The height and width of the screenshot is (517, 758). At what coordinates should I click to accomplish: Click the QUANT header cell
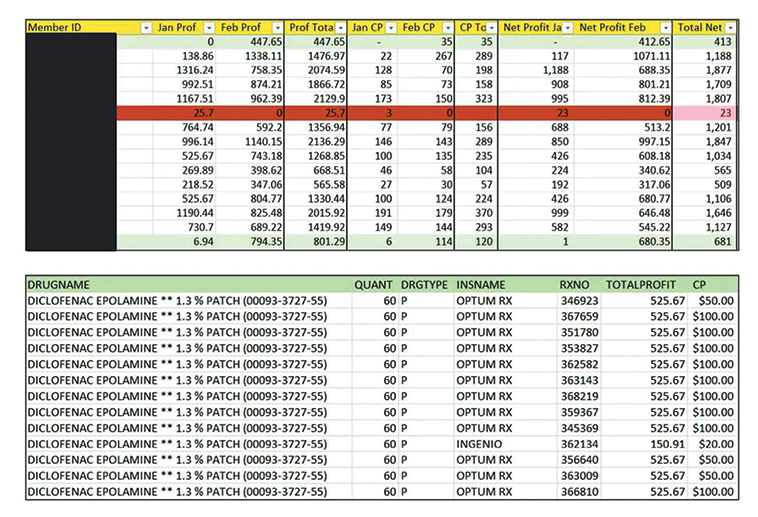point(374,284)
